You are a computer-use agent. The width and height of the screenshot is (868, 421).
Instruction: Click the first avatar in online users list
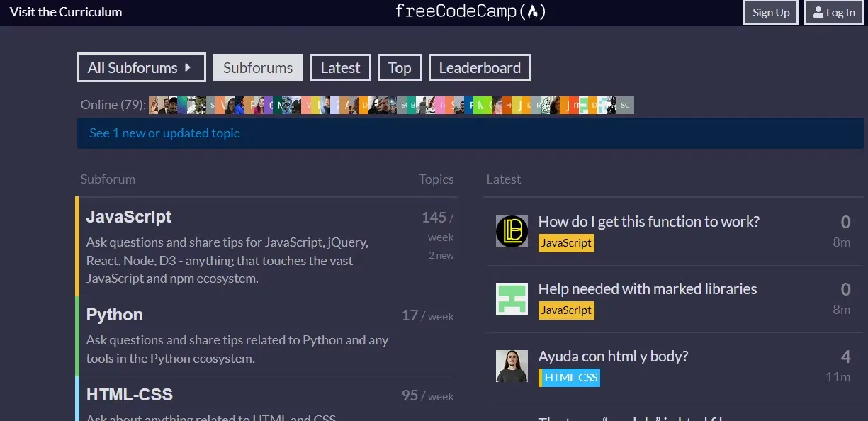[x=154, y=106]
